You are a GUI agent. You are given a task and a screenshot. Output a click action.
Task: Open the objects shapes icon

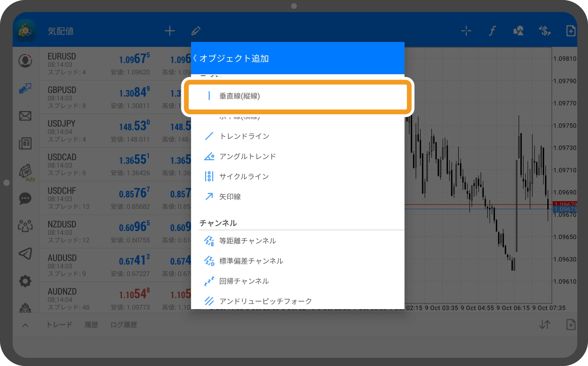[518, 31]
